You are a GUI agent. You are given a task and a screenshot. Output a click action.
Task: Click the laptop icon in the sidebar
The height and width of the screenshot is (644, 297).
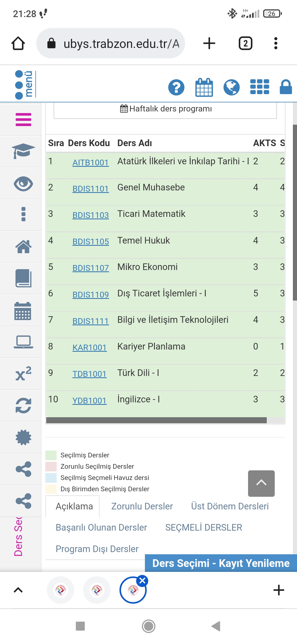(23, 342)
